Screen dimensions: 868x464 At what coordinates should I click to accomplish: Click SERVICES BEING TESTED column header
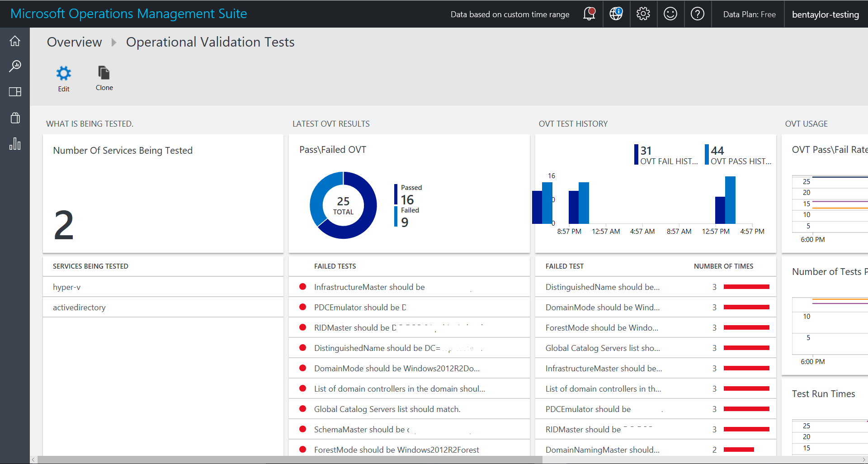(90, 266)
